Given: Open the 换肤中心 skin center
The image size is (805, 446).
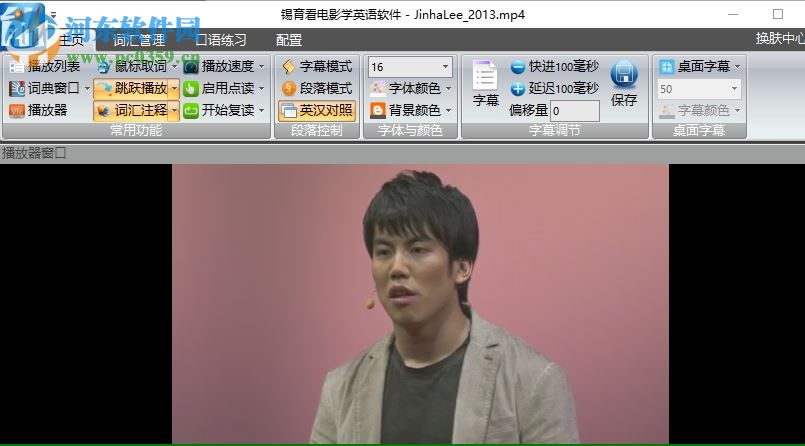Looking at the screenshot, I should pyautogui.click(x=780, y=38).
